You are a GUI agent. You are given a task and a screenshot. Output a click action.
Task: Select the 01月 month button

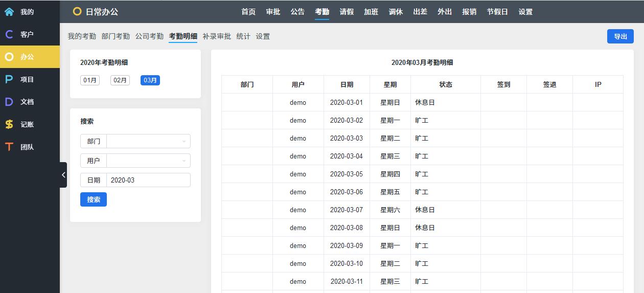point(90,80)
